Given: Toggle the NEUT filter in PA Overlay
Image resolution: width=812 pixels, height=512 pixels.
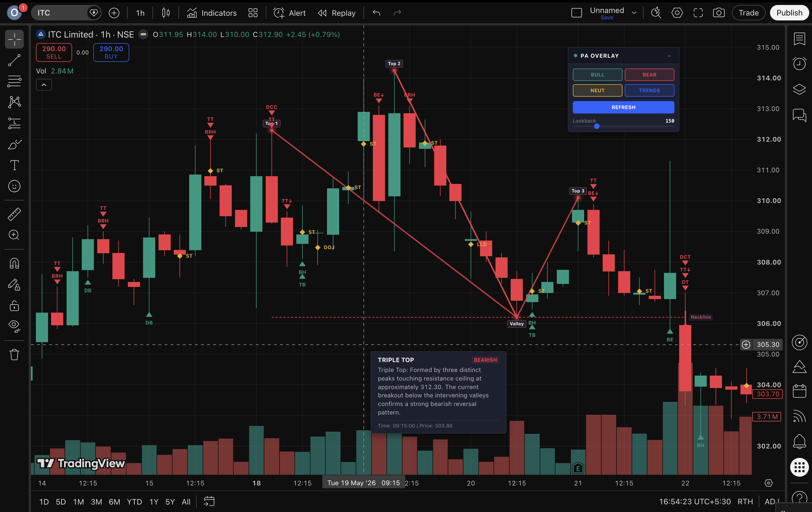Looking at the screenshot, I should point(597,90).
